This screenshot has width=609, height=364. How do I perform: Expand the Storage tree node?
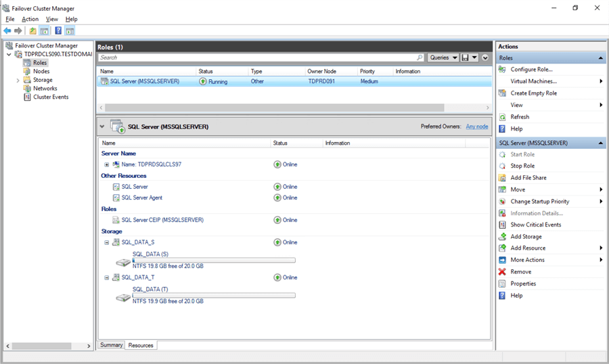18,81
